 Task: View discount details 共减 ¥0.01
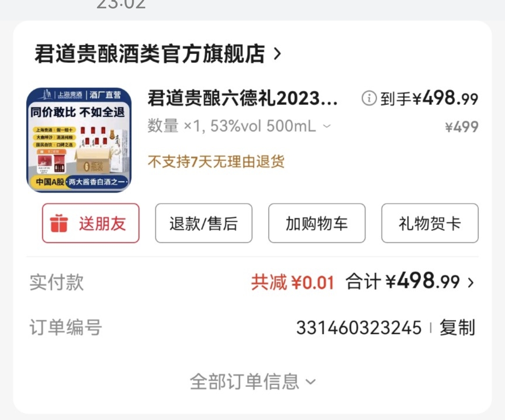pos(292,282)
